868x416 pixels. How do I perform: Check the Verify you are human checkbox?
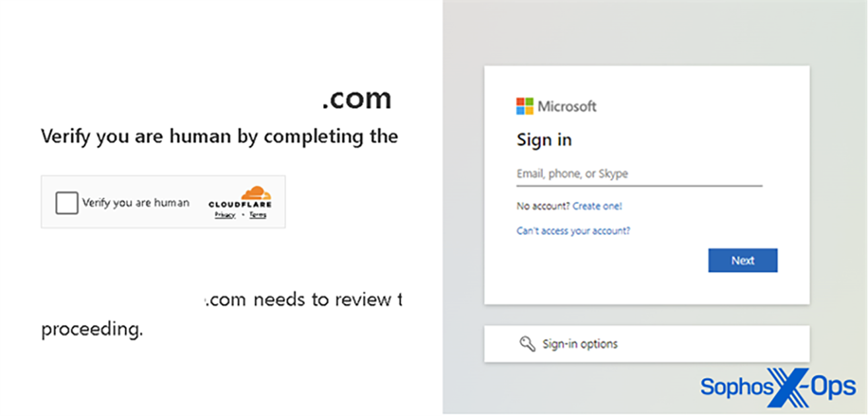[x=67, y=203]
